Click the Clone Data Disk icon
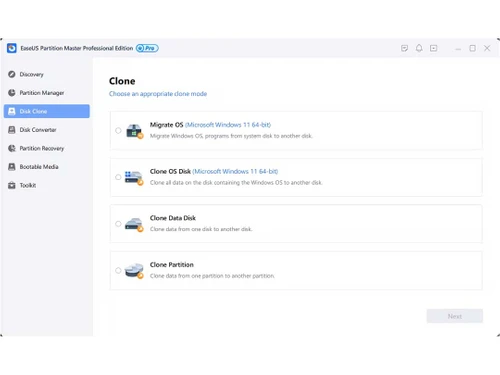Viewport: 500px width, 375px height. coord(134,224)
